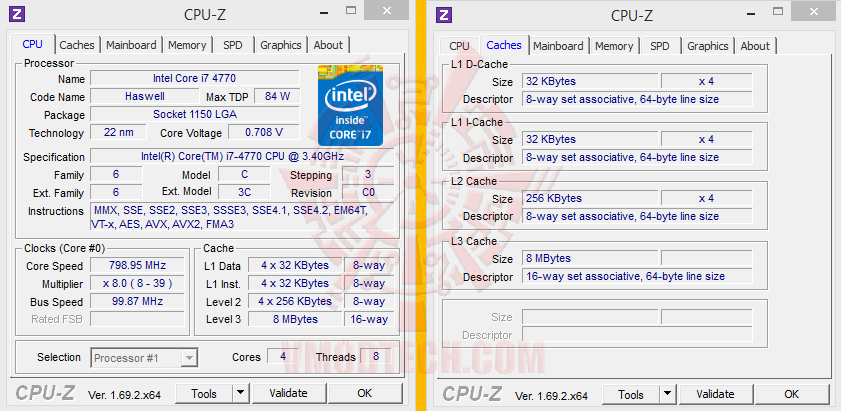Maximize the left CPU-Z window
The height and width of the screenshot is (411, 841).
[x=351, y=10]
